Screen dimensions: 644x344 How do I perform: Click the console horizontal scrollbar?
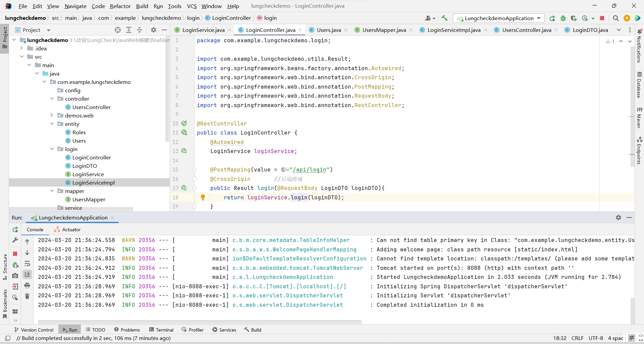pos(200,322)
